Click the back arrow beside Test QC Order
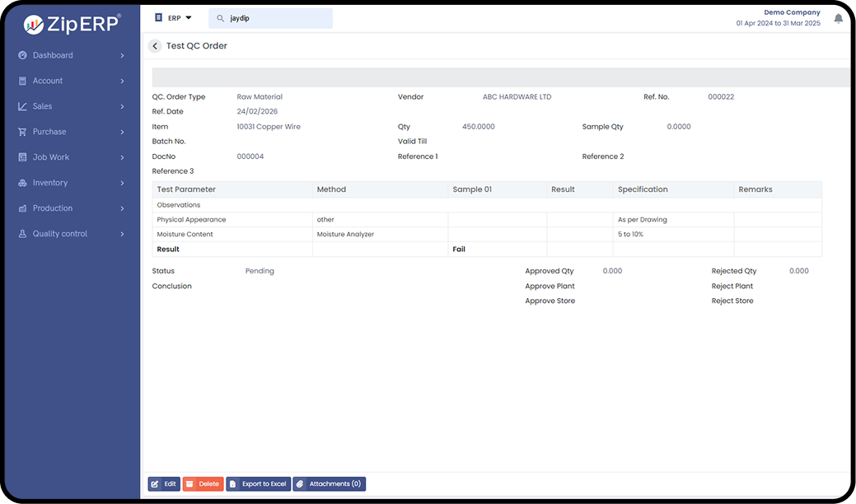 pyautogui.click(x=155, y=46)
